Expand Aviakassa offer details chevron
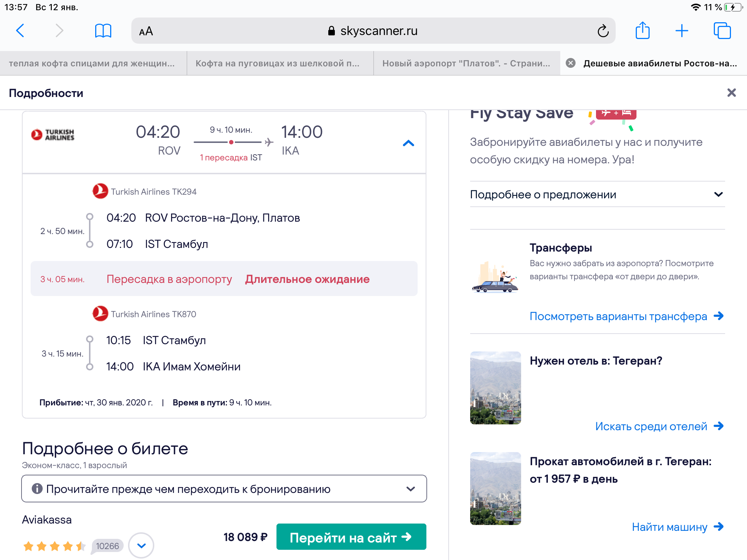747x560 pixels. [x=141, y=545]
